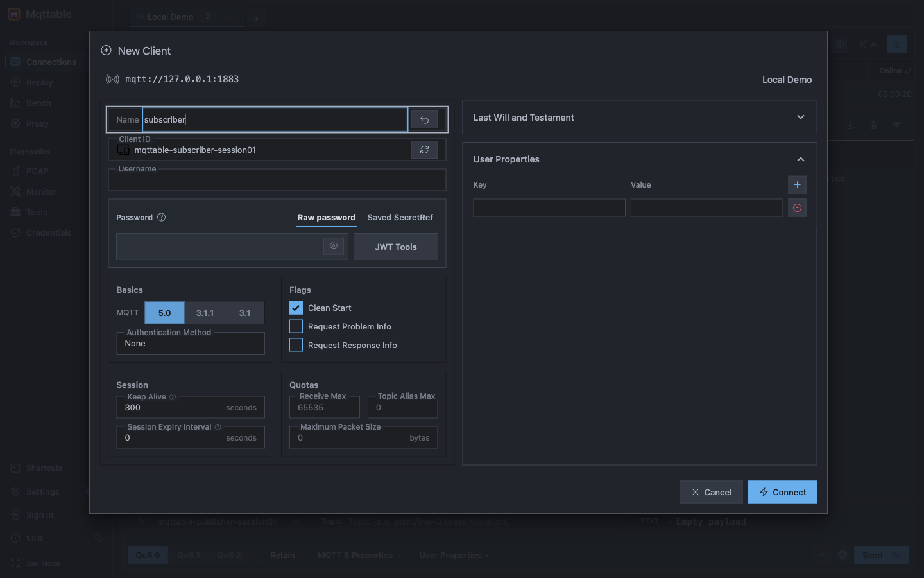Select MQTT version 5.0
The image size is (924, 578).
click(x=164, y=313)
